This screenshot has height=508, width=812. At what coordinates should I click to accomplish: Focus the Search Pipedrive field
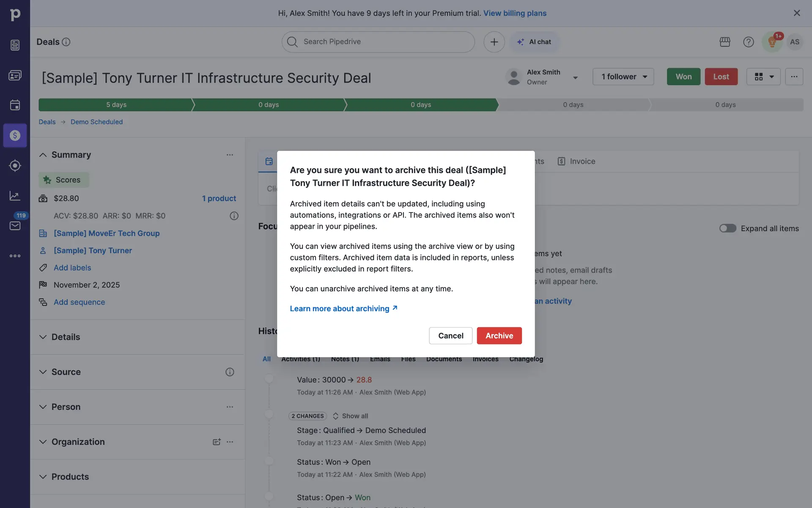(x=379, y=42)
